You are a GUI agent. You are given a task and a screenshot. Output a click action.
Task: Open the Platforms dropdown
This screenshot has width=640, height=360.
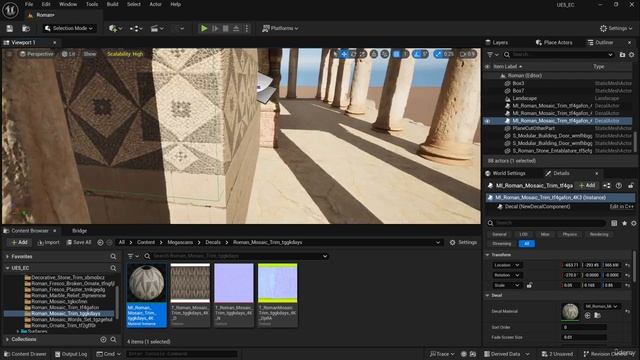(280, 28)
